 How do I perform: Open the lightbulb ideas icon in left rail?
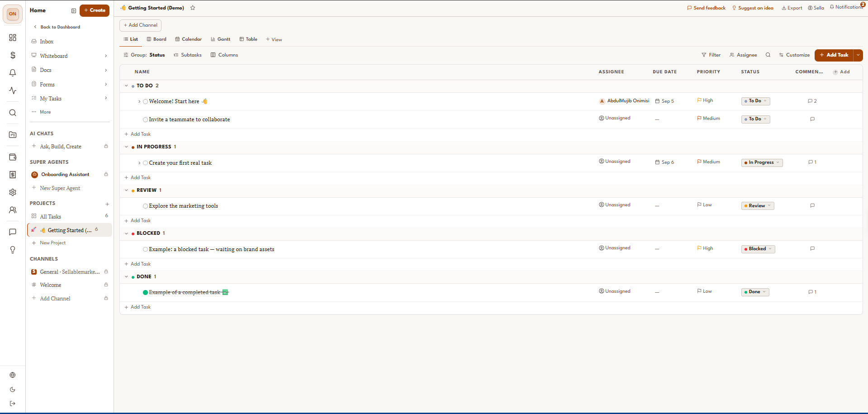coord(13,250)
